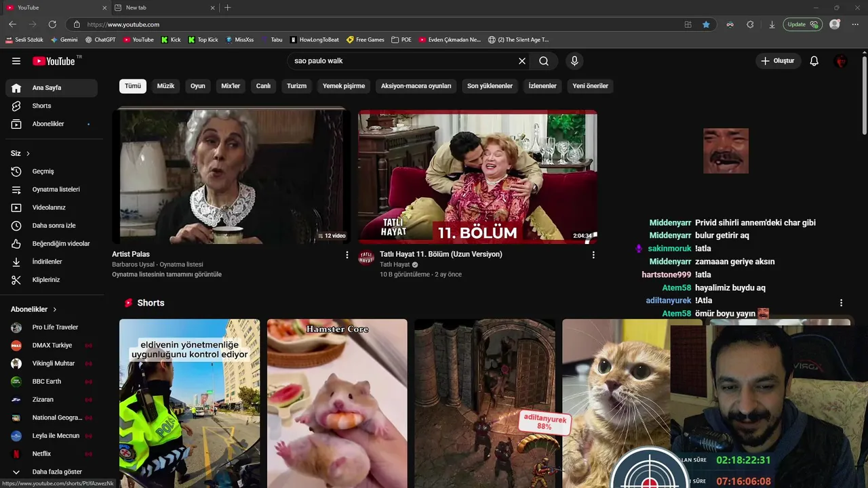Image resolution: width=868 pixels, height=488 pixels.
Task: Start voice search with microphone icon
Action: pyautogui.click(x=574, y=61)
